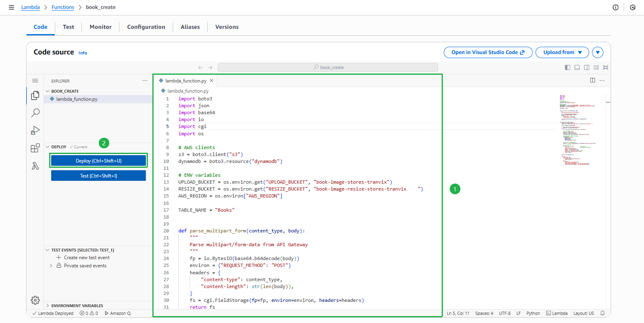Select lambda_function.py in the Explorer tree
This screenshot has width=644, height=323.
(x=98, y=99)
